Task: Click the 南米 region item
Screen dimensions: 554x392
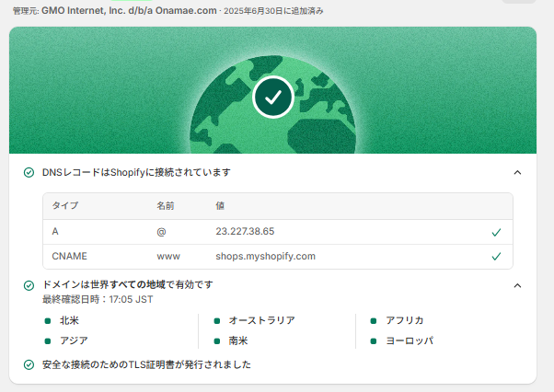Action: [238, 340]
